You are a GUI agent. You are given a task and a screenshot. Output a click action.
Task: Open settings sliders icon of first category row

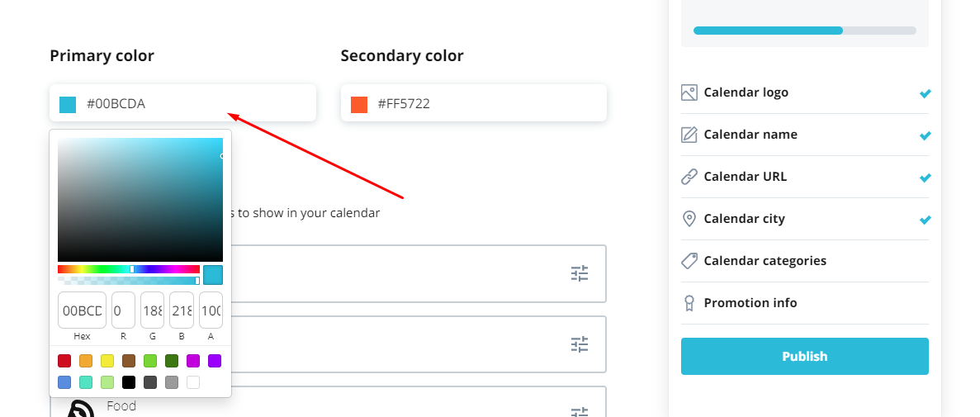[x=580, y=273]
